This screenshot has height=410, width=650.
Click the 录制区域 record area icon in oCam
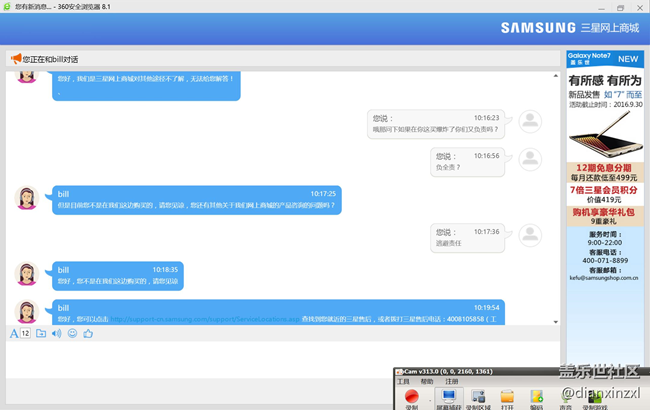478,398
